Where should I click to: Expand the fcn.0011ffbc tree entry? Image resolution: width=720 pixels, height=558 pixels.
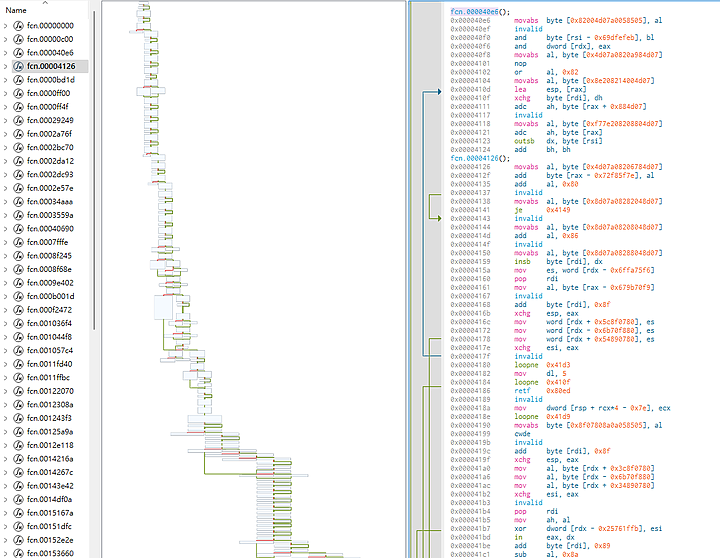point(6,378)
